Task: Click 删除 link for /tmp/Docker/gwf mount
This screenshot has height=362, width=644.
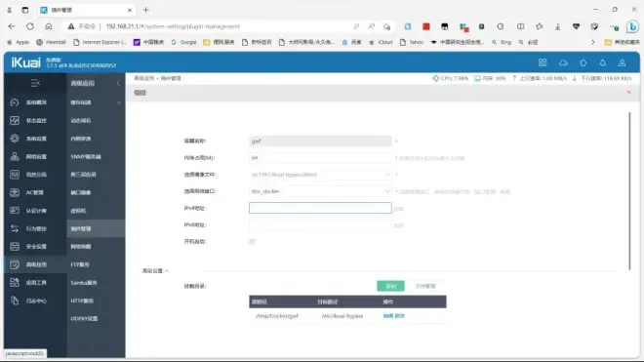Action: coord(400,316)
